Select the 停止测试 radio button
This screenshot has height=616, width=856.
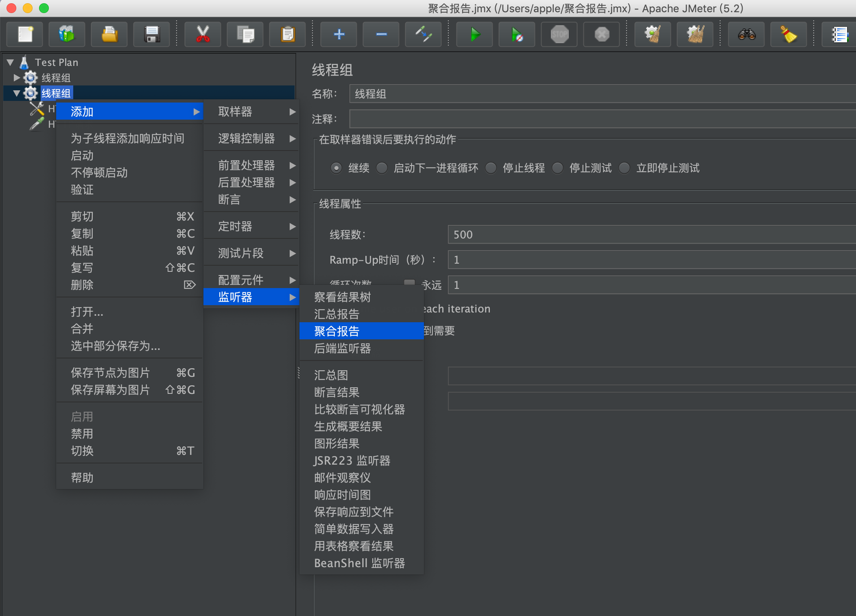557,168
